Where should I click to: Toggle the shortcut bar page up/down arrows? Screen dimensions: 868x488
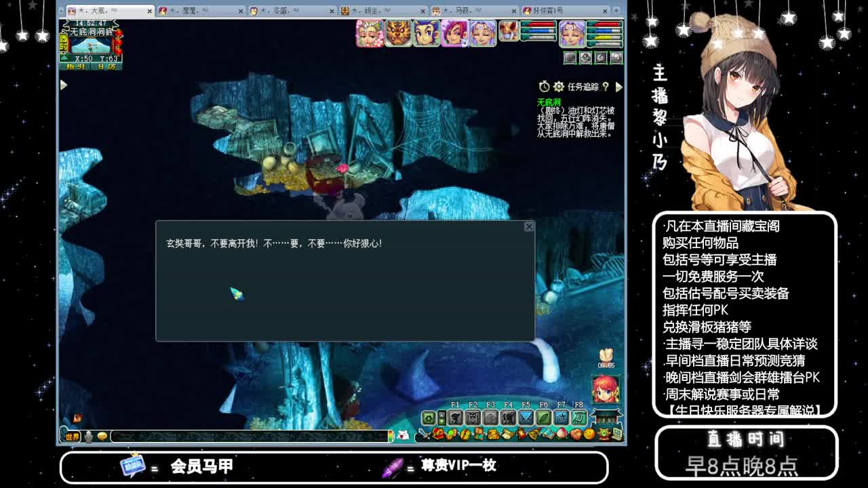[x=441, y=418]
